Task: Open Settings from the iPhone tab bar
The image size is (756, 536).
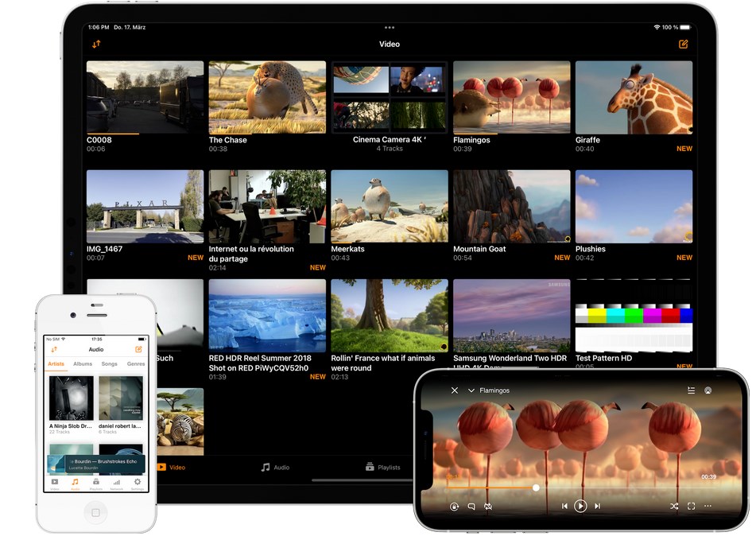Action: pyautogui.click(x=137, y=483)
